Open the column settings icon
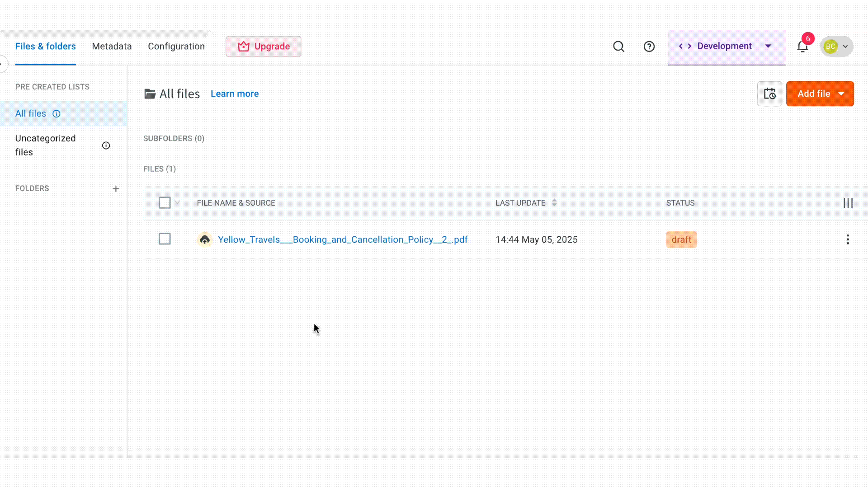 click(848, 203)
